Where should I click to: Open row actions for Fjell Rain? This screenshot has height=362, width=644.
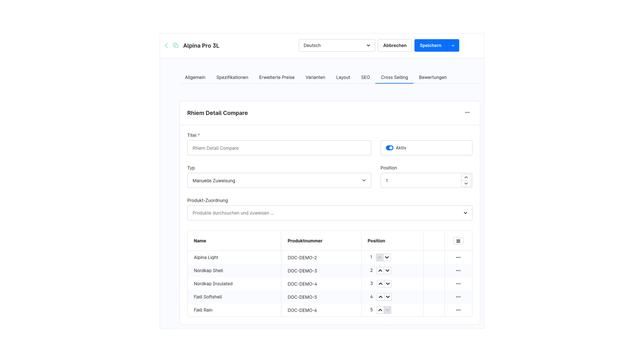tap(458, 310)
